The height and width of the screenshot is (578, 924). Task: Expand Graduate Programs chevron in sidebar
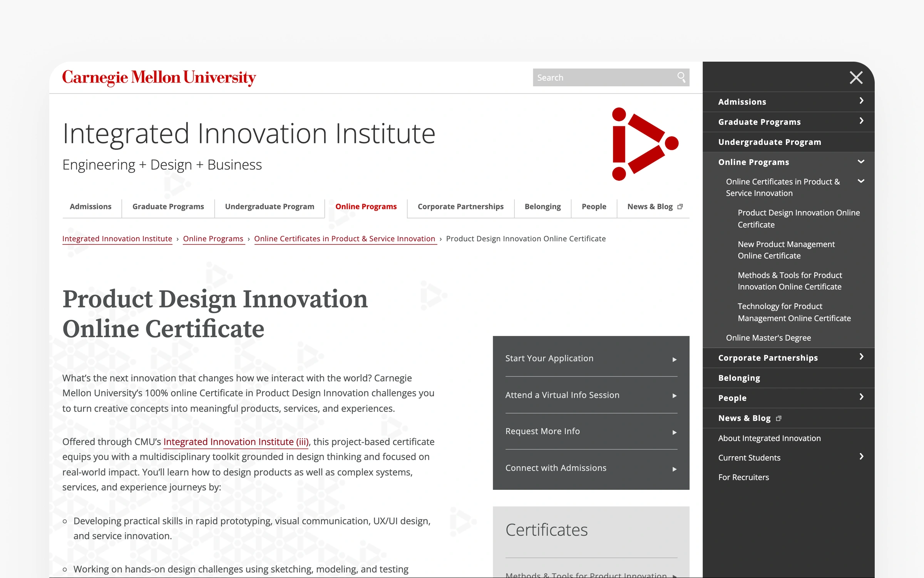click(861, 121)
